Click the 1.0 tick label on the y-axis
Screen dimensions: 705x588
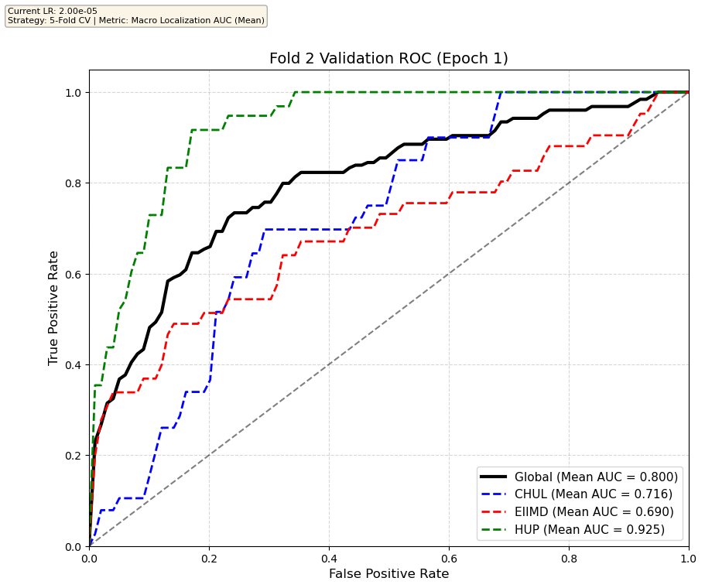(74, 93)
